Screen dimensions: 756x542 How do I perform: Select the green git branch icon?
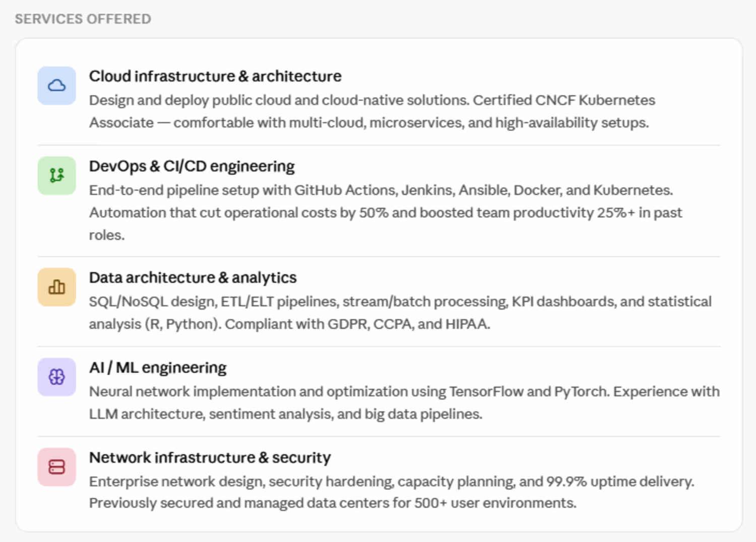point(57,175)
